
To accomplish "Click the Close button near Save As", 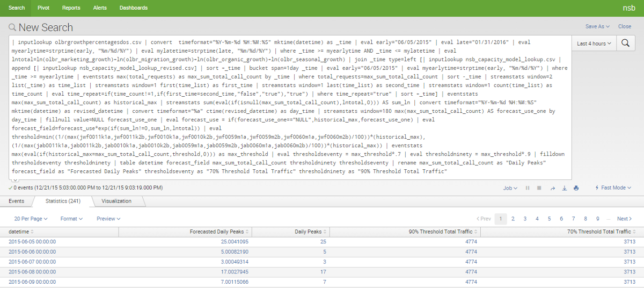I will coord(625,26).
